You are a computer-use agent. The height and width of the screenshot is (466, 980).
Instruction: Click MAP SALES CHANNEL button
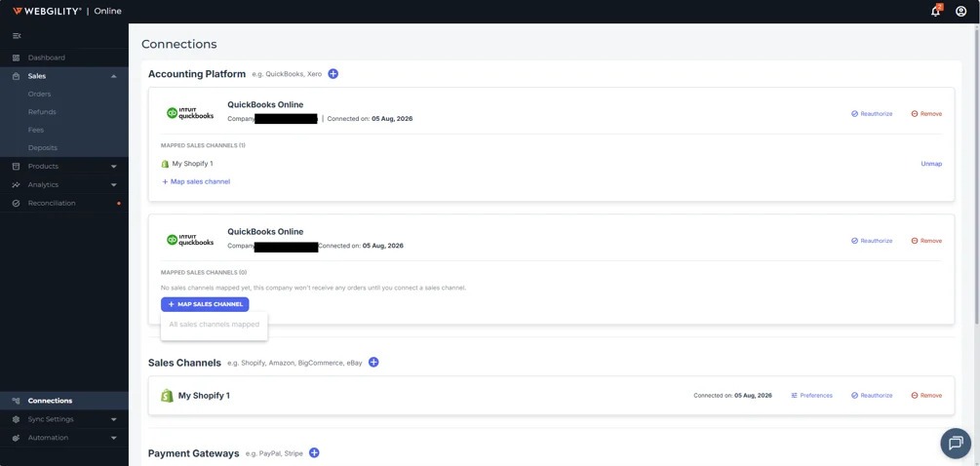[205, 304]
